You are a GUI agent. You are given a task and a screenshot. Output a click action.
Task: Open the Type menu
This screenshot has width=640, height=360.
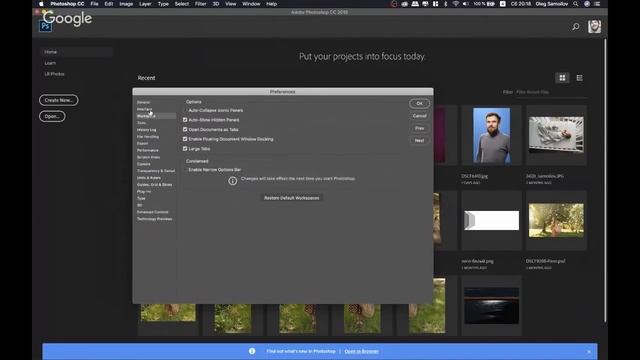click(x=163, y=4)
